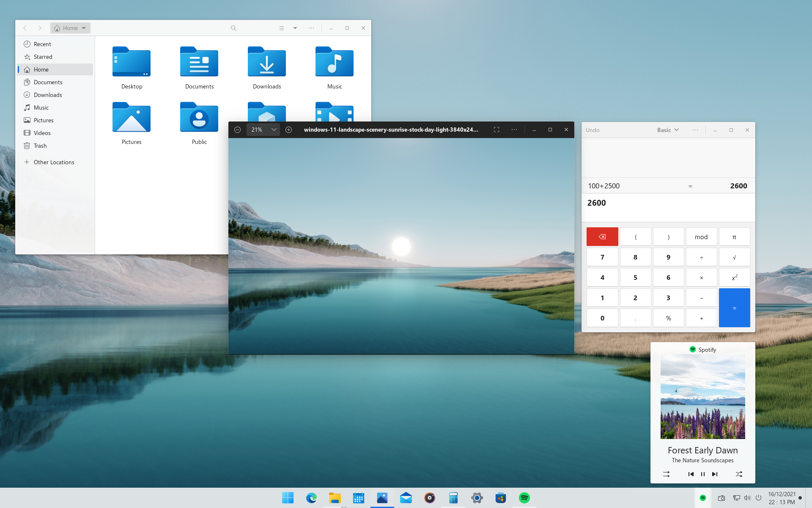Click the calculator result input field

pyautogui.click(x=668, y=207)
